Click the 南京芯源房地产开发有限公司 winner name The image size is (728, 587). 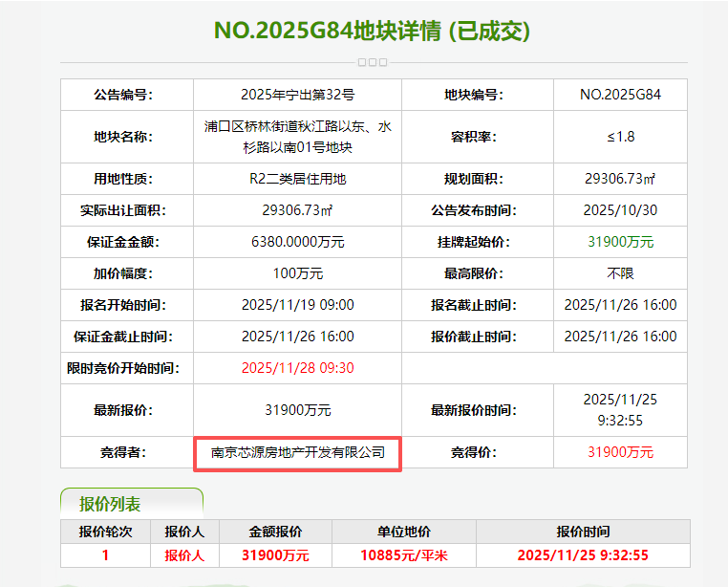click(x=298, y=452)
